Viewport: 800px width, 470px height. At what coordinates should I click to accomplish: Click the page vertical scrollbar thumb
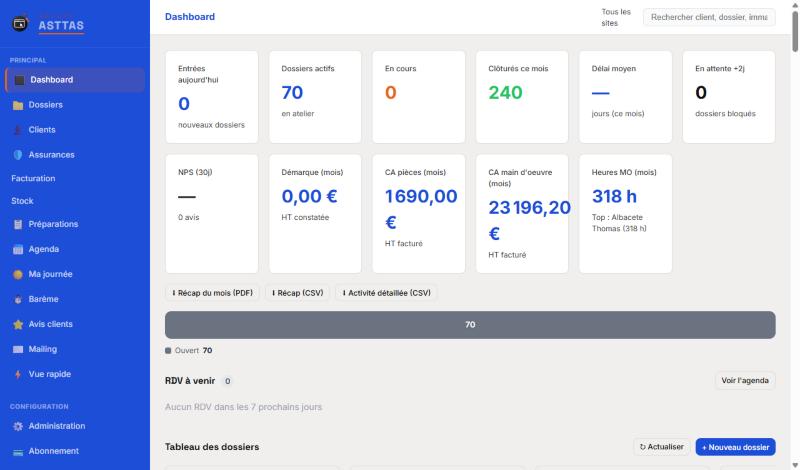(x=795, y=31)
